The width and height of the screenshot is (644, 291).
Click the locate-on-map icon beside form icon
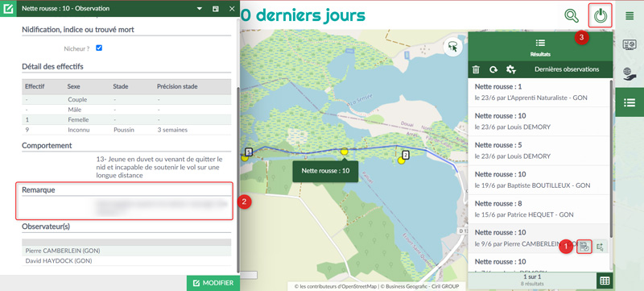point(600,247)
